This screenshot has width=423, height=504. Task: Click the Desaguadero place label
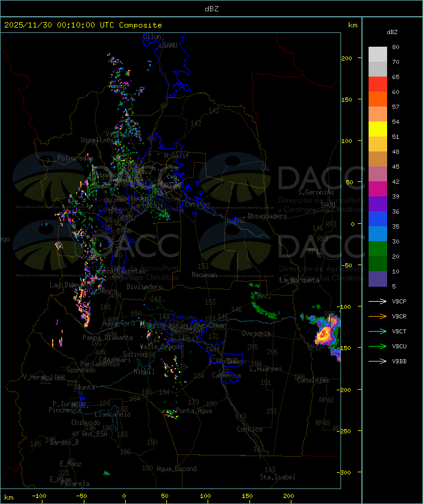pos(267,216)
